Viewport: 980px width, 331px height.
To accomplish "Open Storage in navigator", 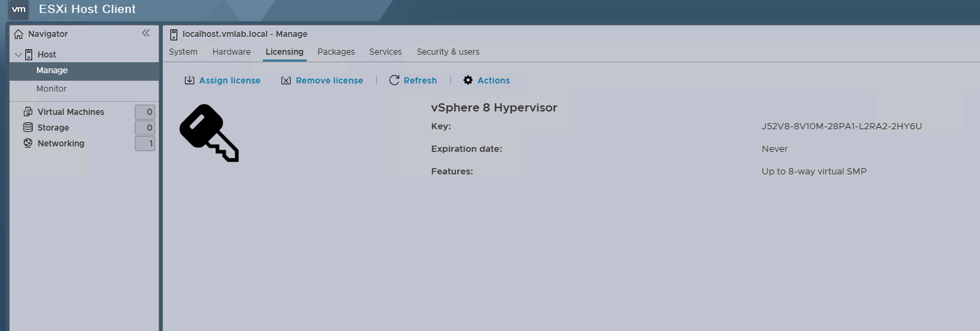I will pyautogui.click(x=53, y=128).
